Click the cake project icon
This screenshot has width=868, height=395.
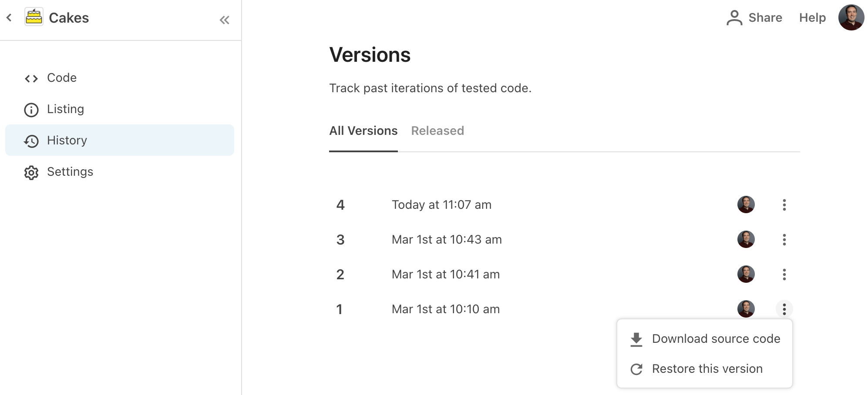pos(34,17)
